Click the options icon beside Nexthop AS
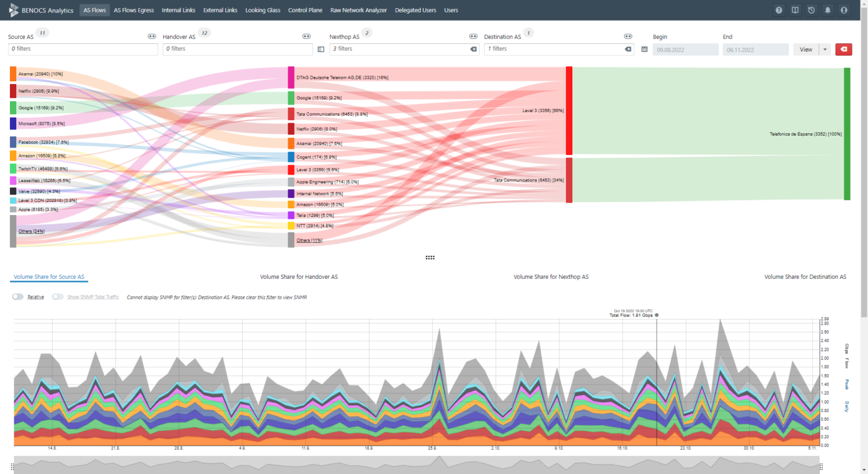 (473, 37)
